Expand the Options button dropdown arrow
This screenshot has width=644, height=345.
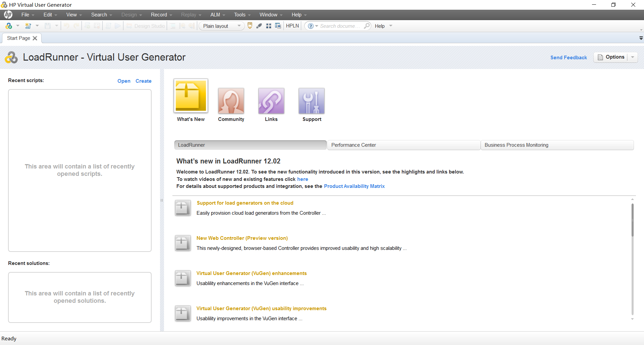tap(633, 57)
